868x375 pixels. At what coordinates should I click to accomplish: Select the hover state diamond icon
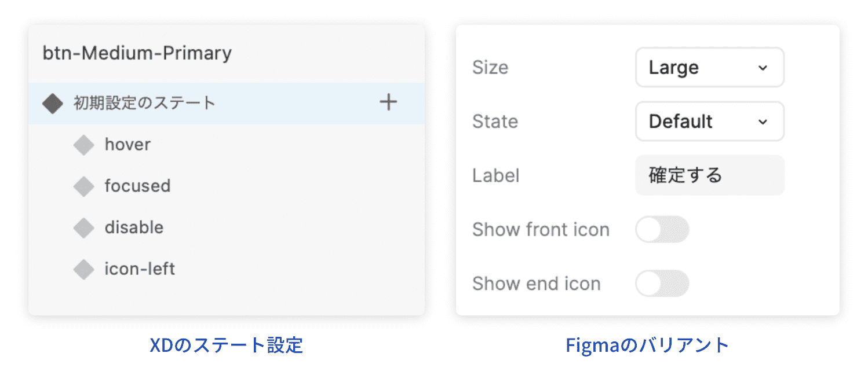coord(84,144)
